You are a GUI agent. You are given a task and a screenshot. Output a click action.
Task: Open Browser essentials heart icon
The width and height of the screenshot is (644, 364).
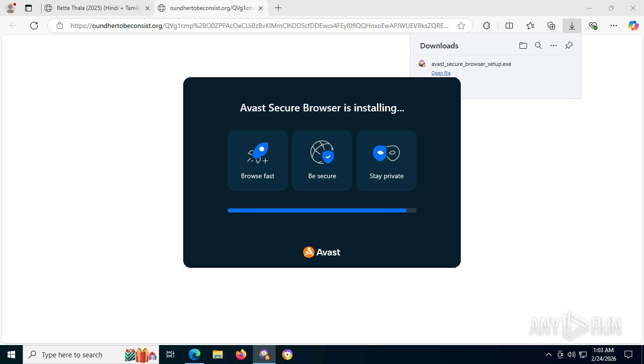[x=593, y=26]
